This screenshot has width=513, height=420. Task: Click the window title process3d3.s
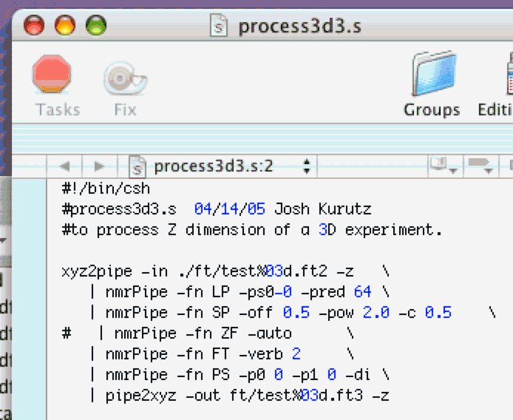click(x=299, y=27)
